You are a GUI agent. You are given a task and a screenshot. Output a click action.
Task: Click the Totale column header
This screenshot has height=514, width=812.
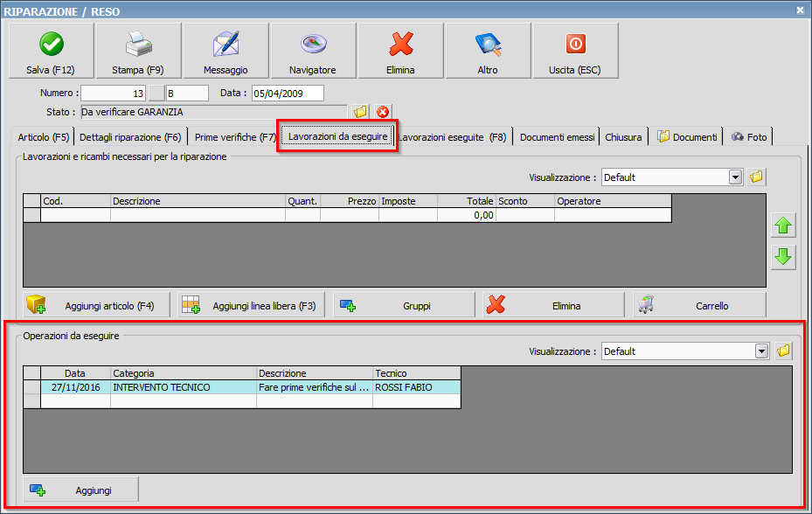pyautogui.click(x=467, y=201)
